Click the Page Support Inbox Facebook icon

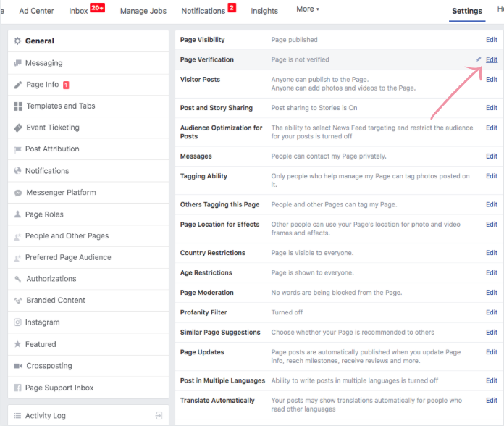(x=17, y=388)
